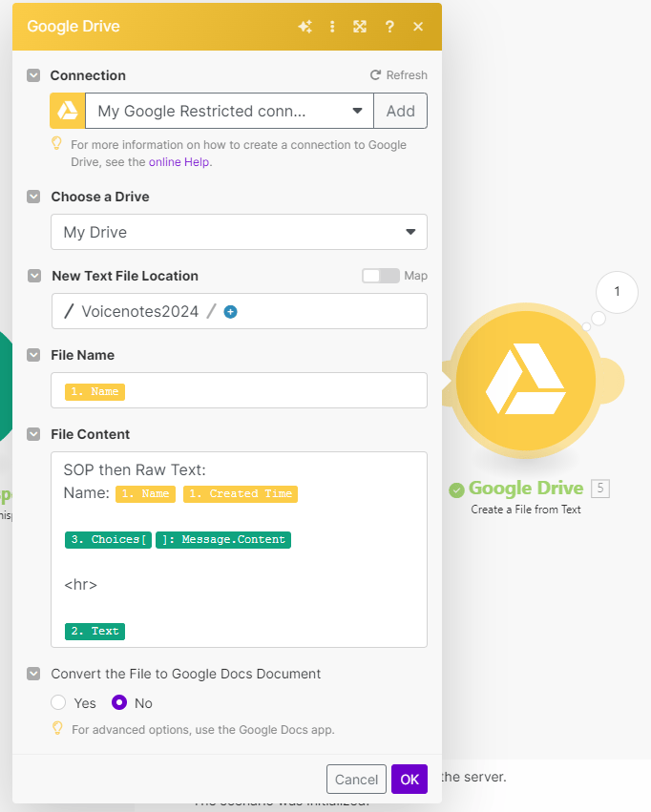Click the green checkmark status icon
The width and height of the screenshot is (651, 812).
[x=456, y=489]
